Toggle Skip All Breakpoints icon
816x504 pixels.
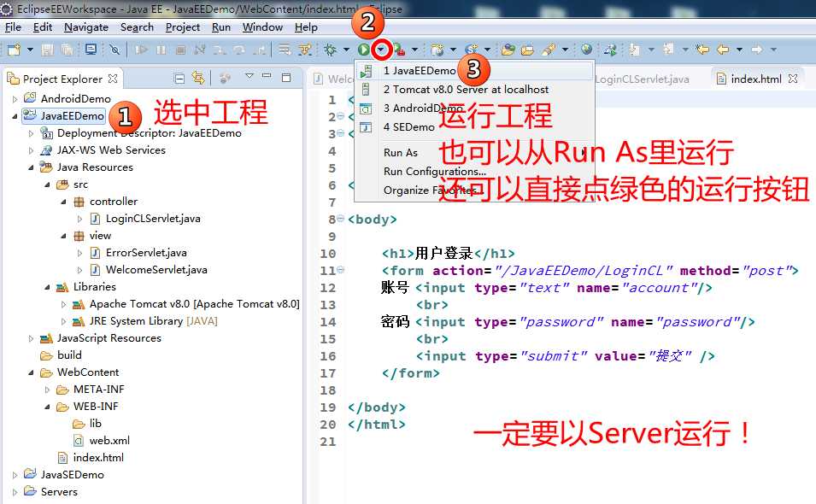(x=114, y=50)
